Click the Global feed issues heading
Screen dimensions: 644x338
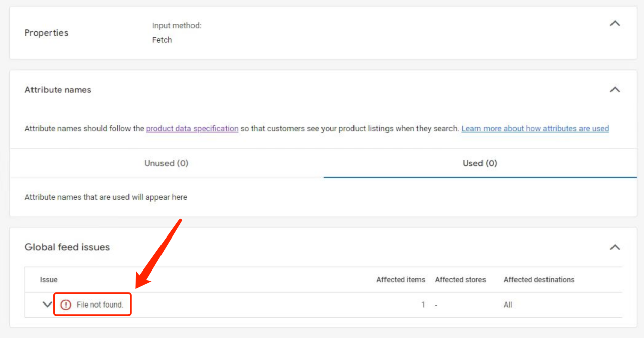[67, 247]
